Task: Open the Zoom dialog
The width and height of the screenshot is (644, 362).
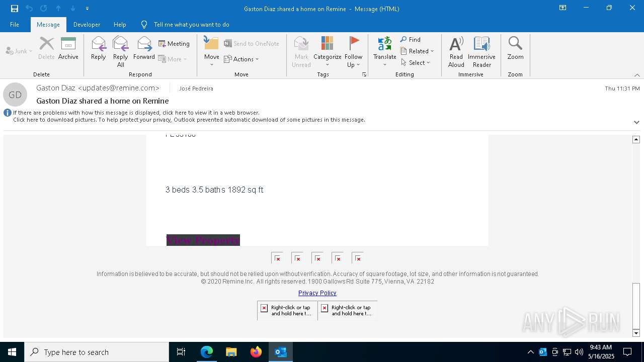Action: (515, 49)
